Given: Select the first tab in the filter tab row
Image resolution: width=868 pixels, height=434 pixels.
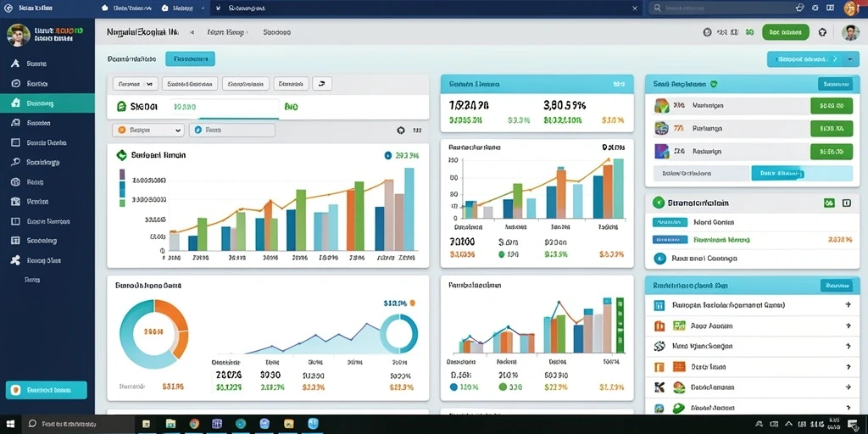Looking at the screenshot, I should pos(136,84).
